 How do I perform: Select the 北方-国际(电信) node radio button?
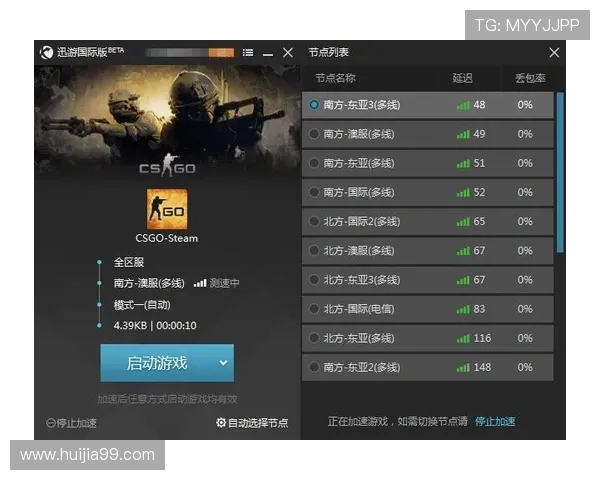[314, 309]
